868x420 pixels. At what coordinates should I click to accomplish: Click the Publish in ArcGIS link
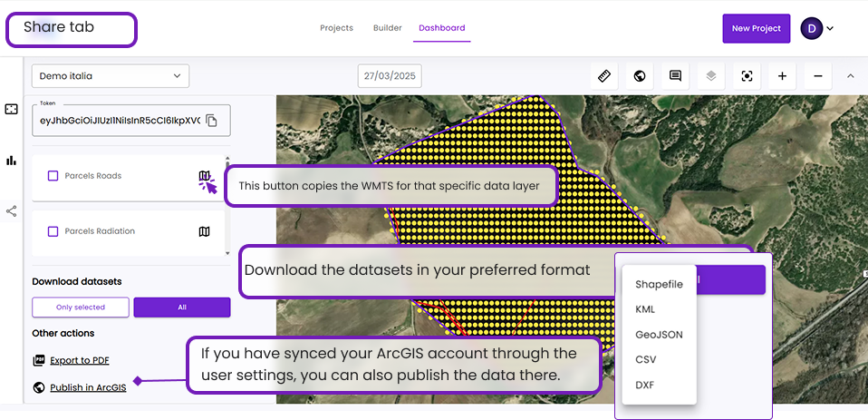click(x=88, y=388)
